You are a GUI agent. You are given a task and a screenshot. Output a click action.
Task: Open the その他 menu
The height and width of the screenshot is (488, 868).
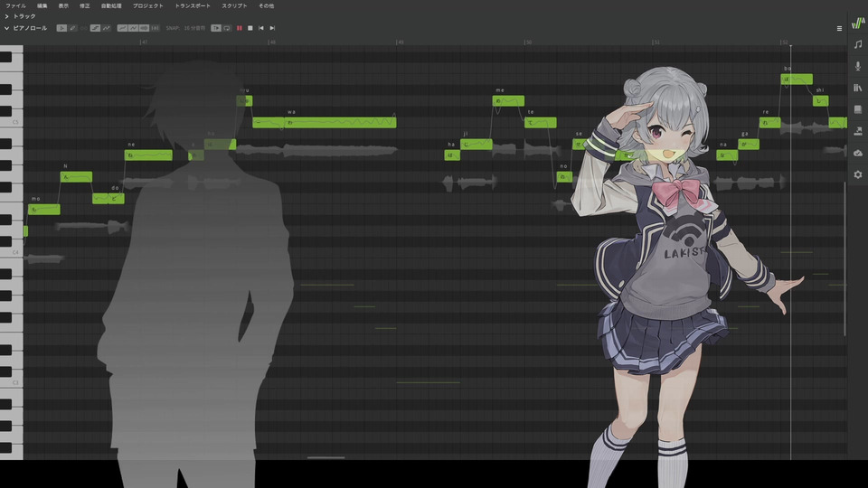click(x=266, y=5)
